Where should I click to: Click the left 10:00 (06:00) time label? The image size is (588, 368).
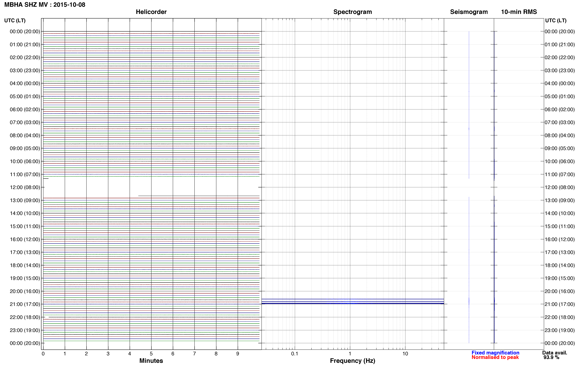[x=25, y=161]
